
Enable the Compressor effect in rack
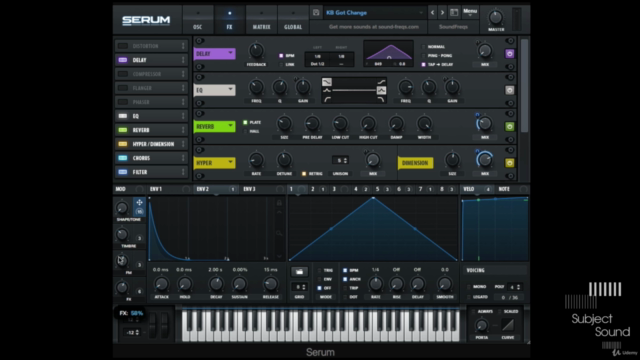click(122, 74)
